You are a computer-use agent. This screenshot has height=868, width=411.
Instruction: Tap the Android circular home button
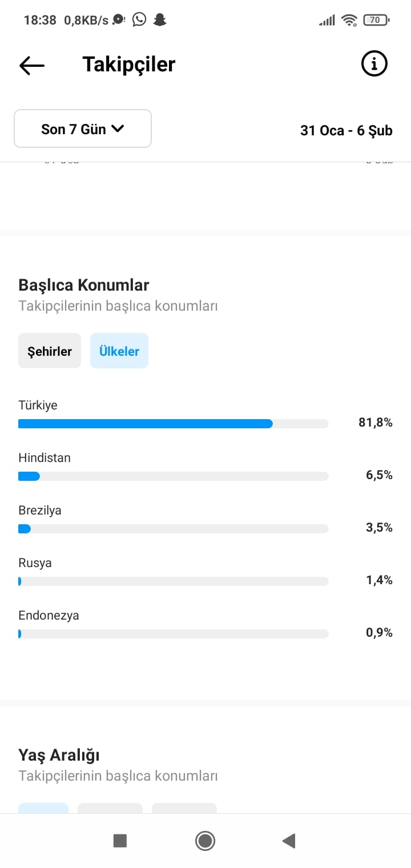[205, 841]
